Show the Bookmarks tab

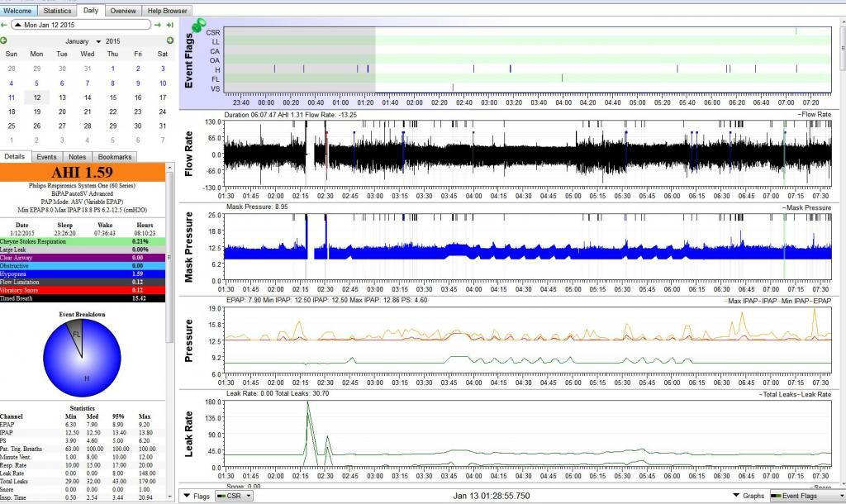point(114,156)
